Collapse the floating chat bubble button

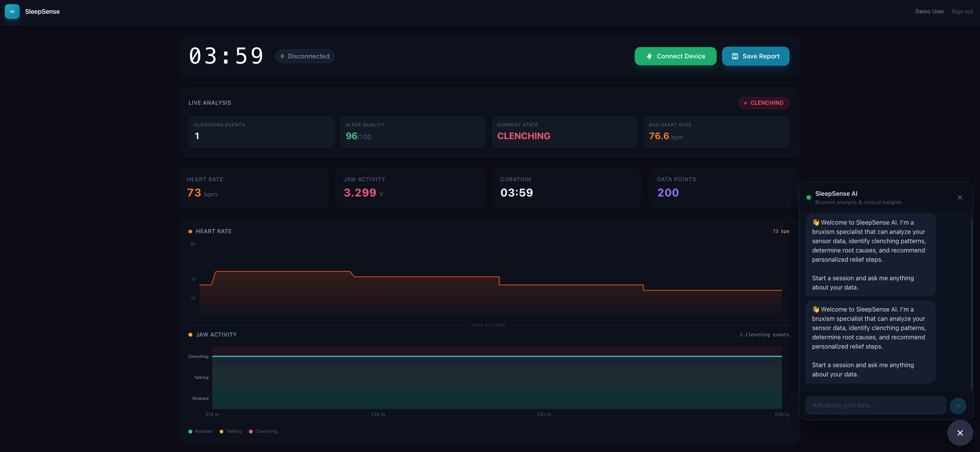(x=960, y=433)
